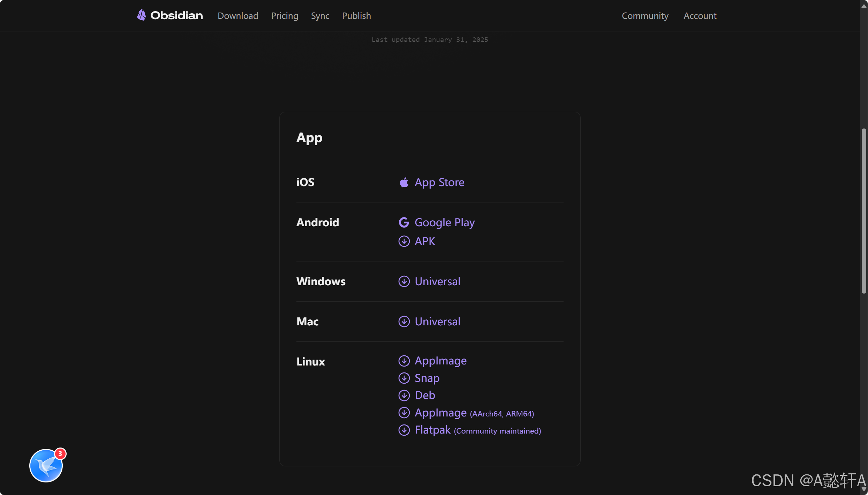
Task: Click the Obsidian crystal logo icon
Action: (x=141, y=15)
